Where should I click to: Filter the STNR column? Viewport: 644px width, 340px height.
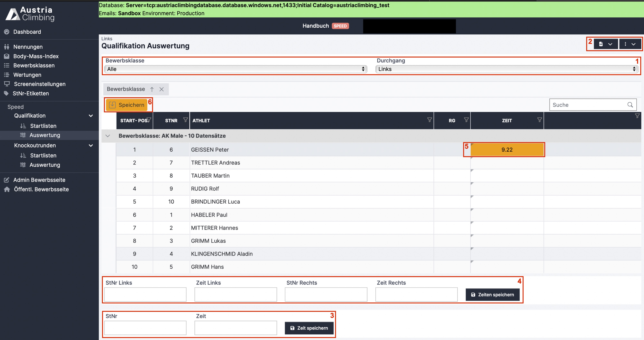pos(185,120)
